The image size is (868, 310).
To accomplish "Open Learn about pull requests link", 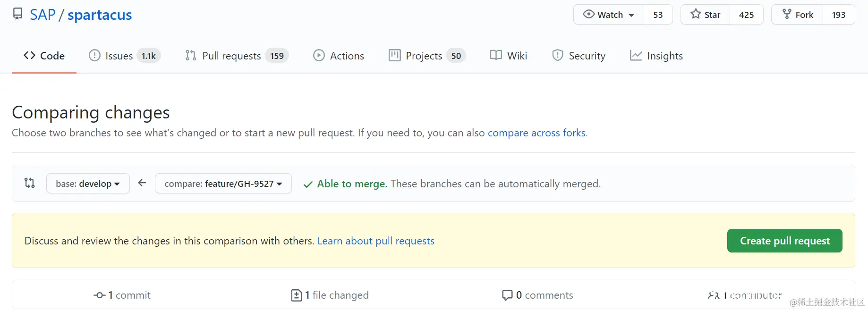I will (376, 241).
